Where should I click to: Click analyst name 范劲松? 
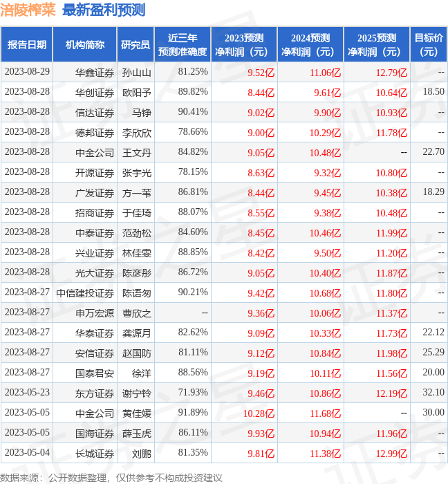[137, 233]
